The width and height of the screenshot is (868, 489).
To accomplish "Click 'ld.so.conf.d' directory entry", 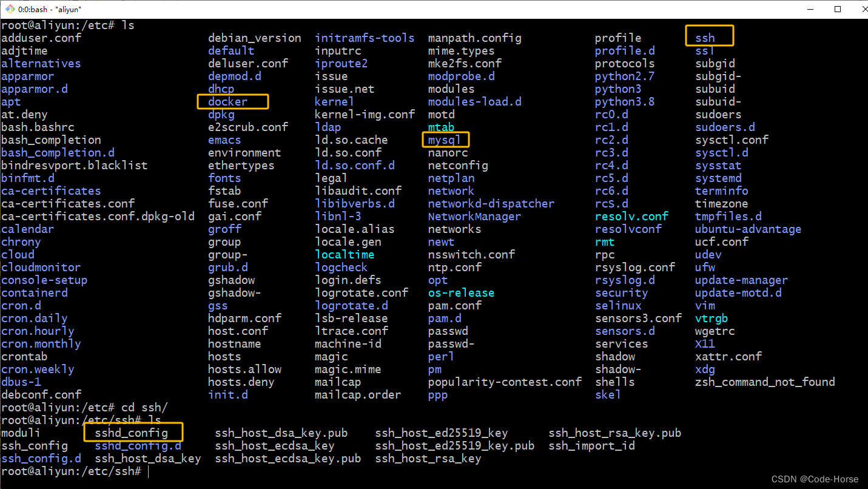I will [x=355, y=165].
